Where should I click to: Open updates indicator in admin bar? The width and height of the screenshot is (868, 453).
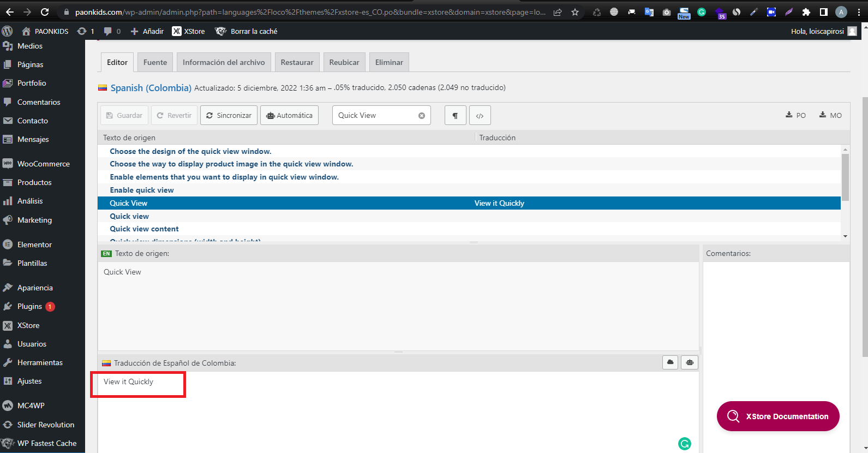point(86,31)
